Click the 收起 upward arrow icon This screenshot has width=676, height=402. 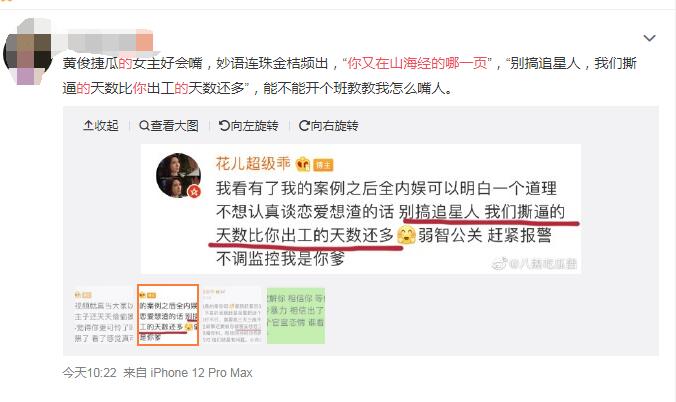pos(88,126)
